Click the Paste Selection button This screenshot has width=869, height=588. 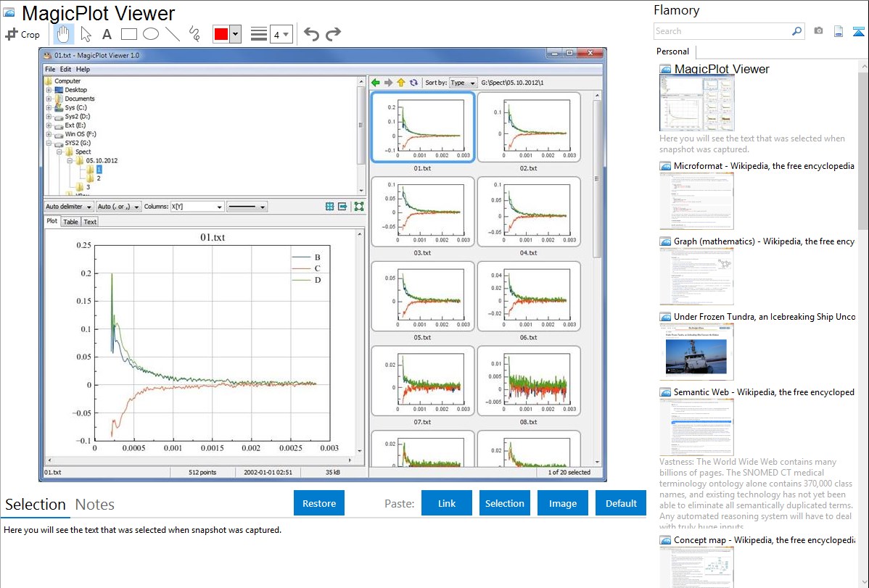pyautogui.click(x=505, y=503)
